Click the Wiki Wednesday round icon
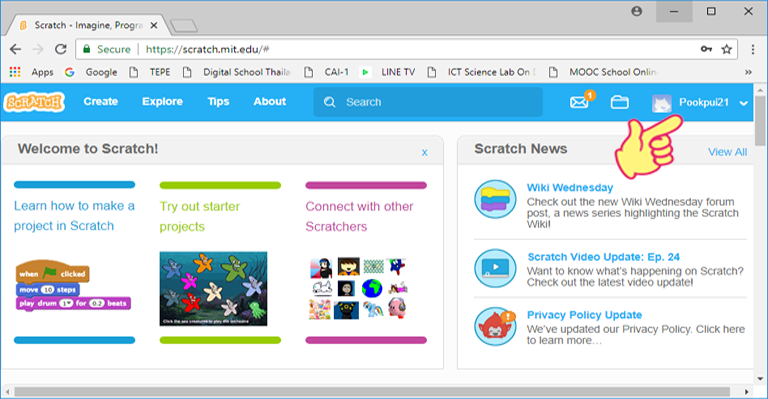 coord(495,199)
